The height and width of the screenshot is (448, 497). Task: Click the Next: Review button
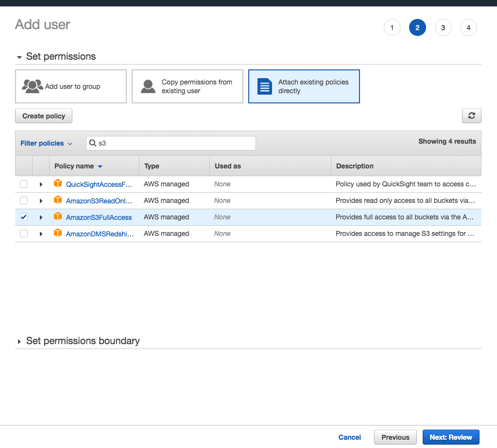pos(451,437)
